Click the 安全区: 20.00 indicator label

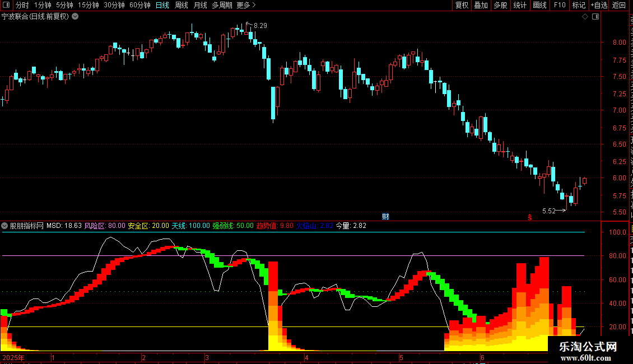(148, 226)
